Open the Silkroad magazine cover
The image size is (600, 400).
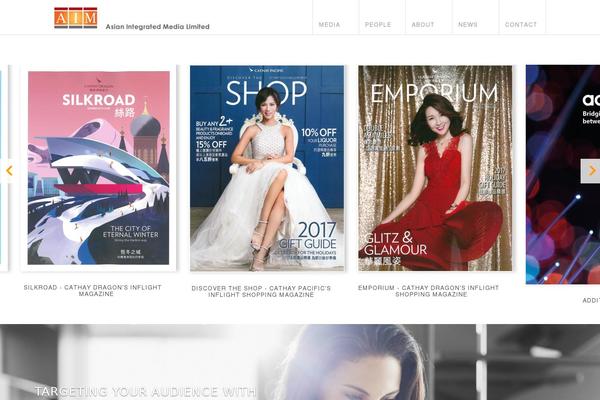[99, 168]
